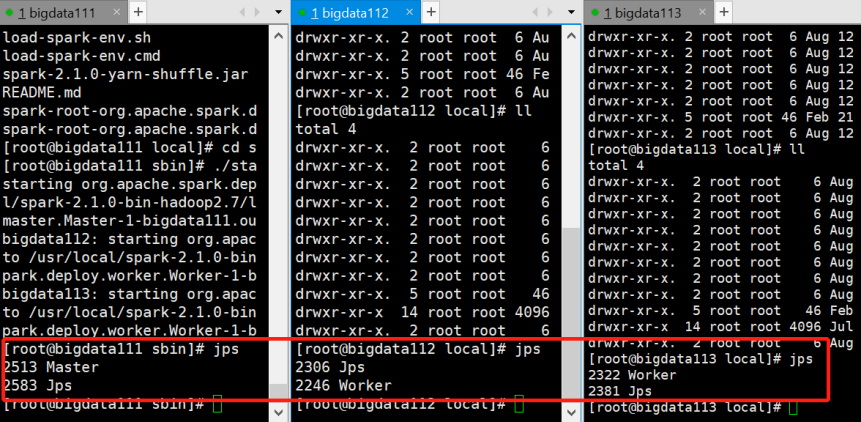The width and height of the screenshot is (861, 422).
Task: Click '[root@bigdata112 local]# ll' command line
Action: click(414, 111)
